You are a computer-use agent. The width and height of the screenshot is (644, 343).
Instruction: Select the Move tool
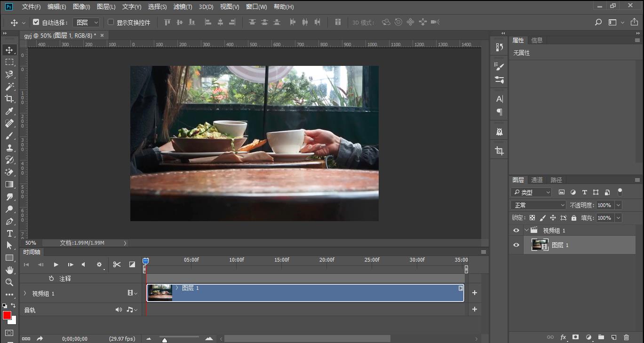click(9, 50)
